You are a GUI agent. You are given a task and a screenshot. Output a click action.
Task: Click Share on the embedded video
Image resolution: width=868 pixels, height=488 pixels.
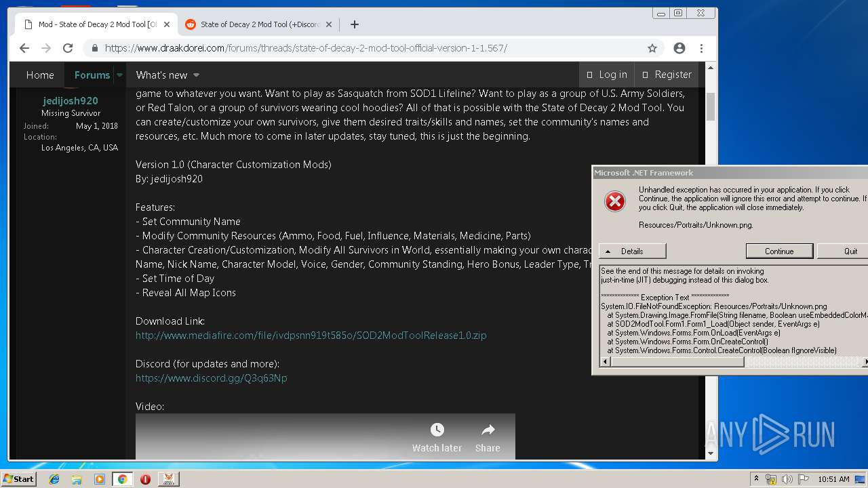coord(488,438)
